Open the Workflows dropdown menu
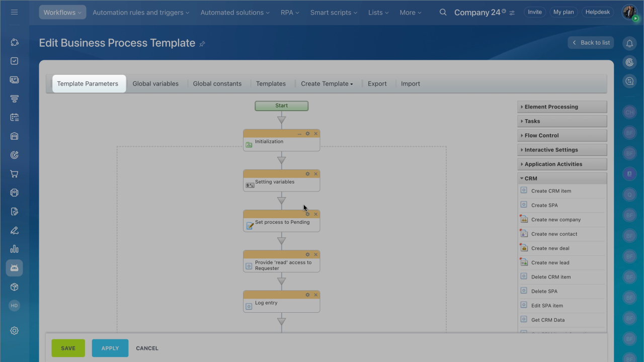The image size is (644, 362). click(x=62, y=12)
